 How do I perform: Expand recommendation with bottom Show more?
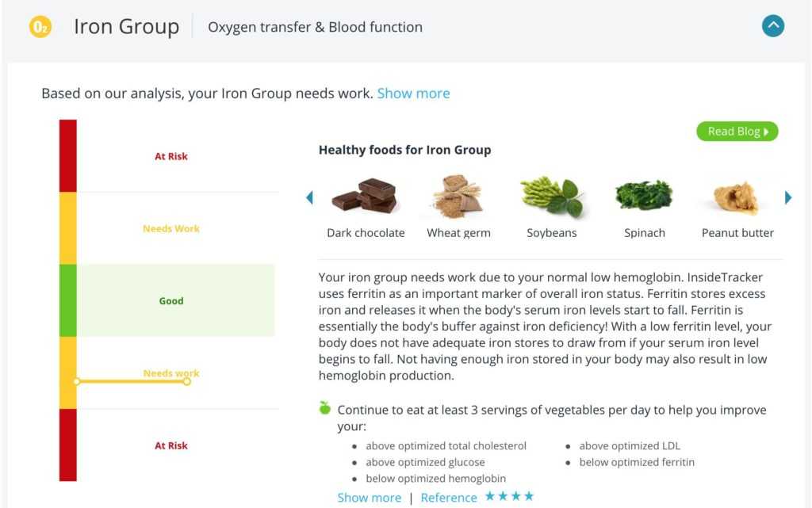click(x=369, y=498)
